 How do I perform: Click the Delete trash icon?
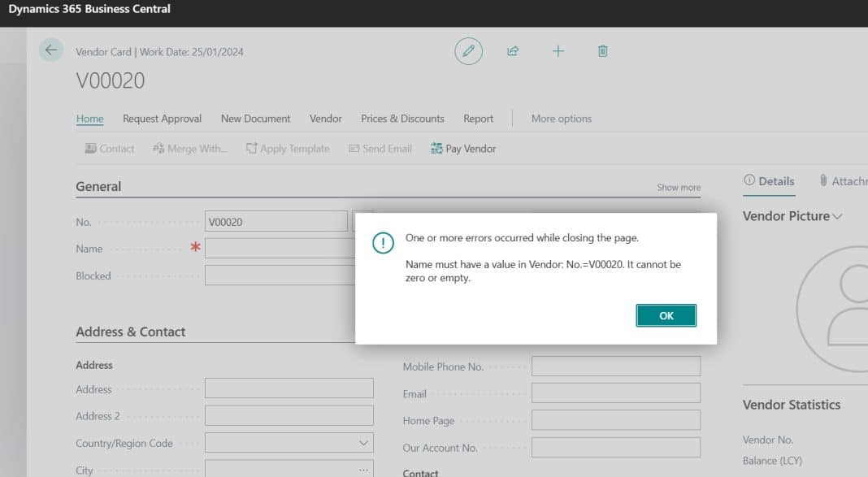[601, 50]
